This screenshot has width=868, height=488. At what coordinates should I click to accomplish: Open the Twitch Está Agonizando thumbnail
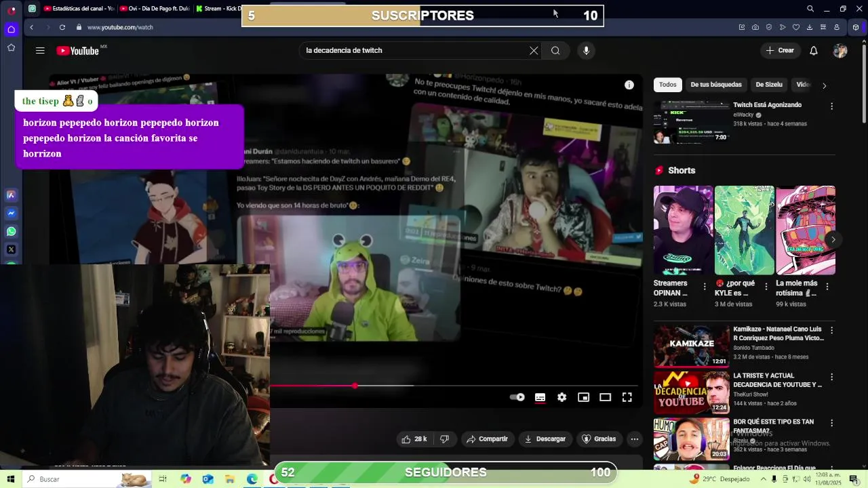(691, 123)
